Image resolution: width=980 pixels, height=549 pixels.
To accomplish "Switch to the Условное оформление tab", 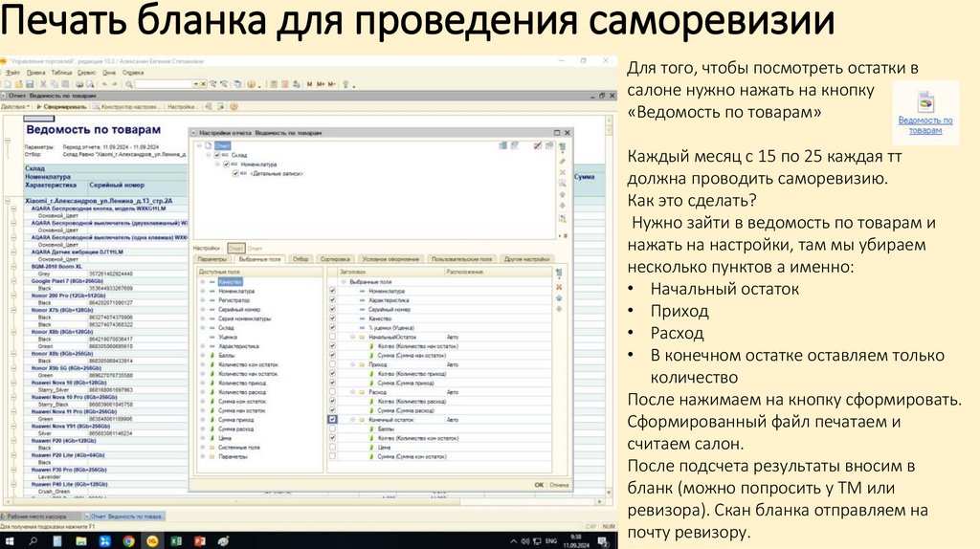I will point(390,258).
